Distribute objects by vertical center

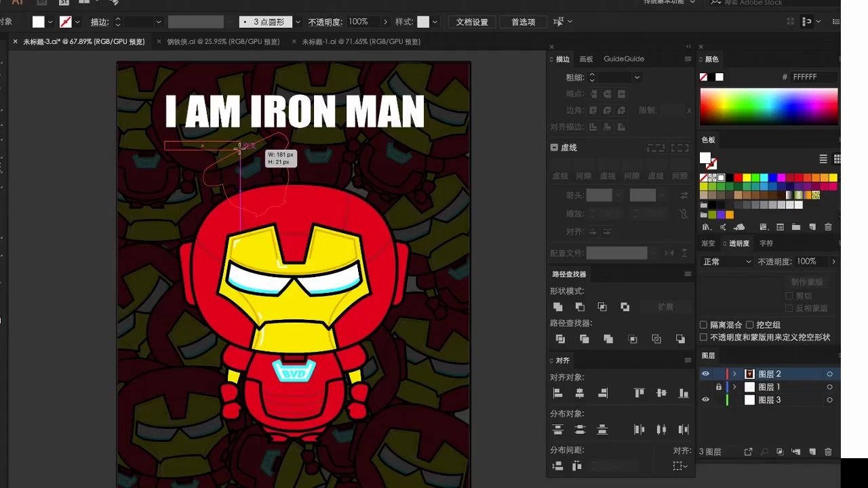click(x=580, y=429)
